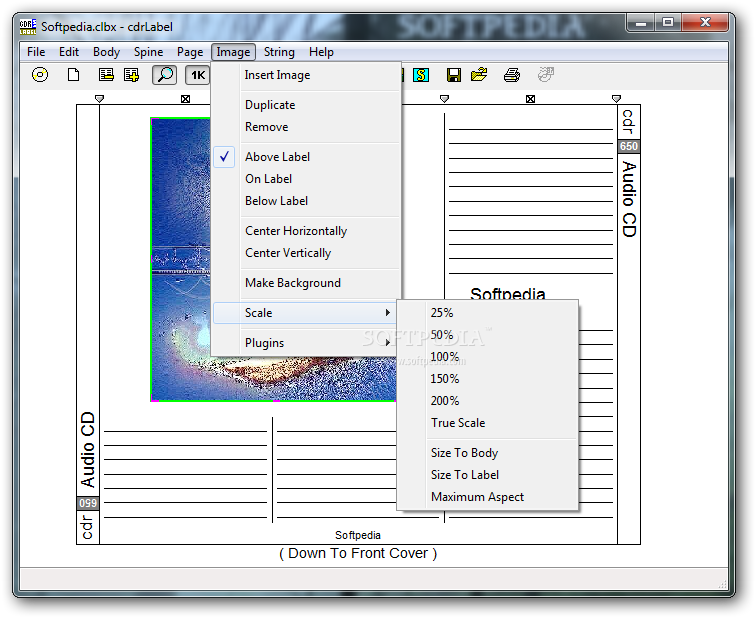Click the cdr text on right spine
The image size is (756, 618).
pos(628,122)
